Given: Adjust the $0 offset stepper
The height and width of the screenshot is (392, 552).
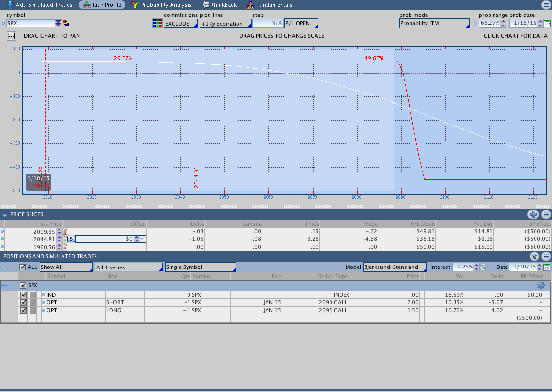Looking at the screenshot, I should [137, 239].
